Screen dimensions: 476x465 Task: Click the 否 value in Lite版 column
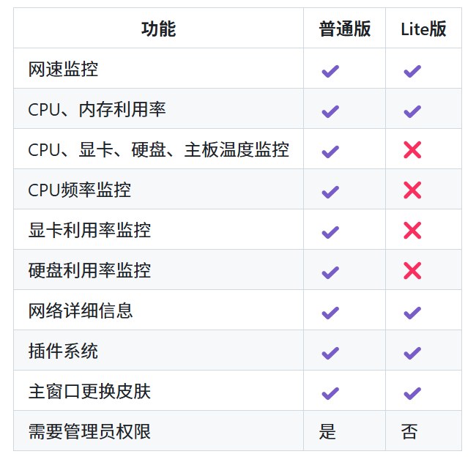point(409,432)
